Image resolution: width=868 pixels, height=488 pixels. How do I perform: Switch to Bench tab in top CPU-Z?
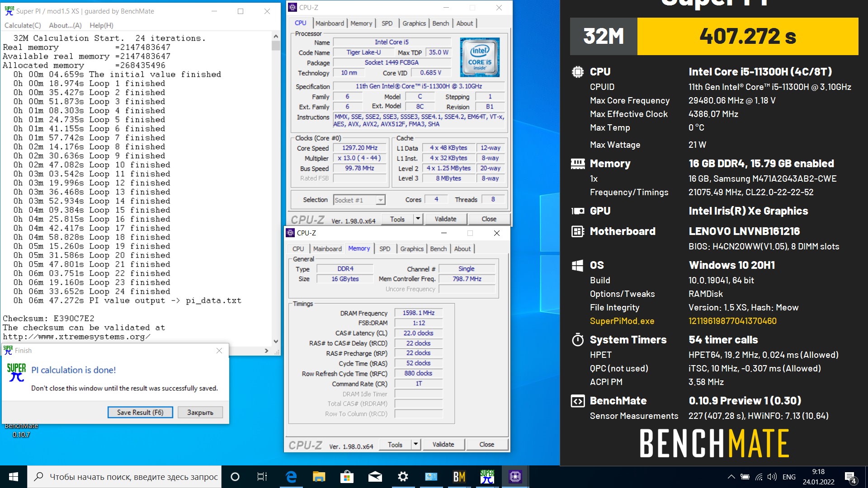pyautogui.click(x=441, y=23)
